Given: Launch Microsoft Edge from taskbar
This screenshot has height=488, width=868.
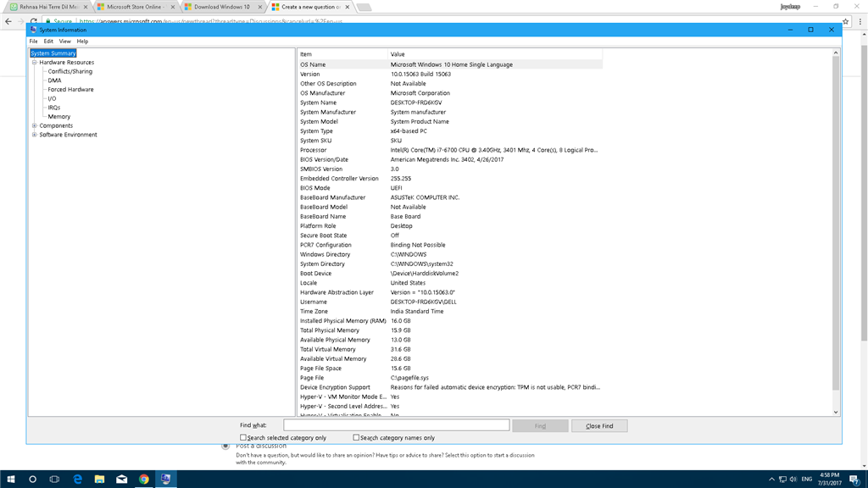Looking at the screenshot, I should (x=77, y=480).
